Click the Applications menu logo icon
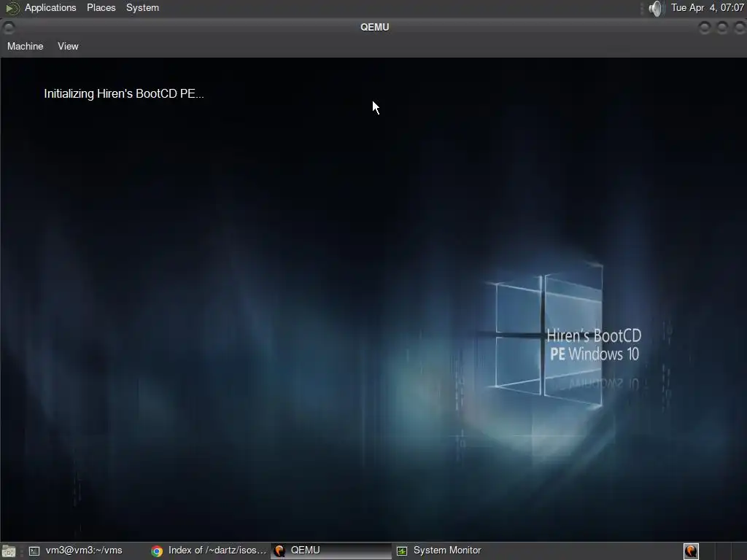This screenshot has height=560, width=747. pyautogui.click(x=12, y=8)
